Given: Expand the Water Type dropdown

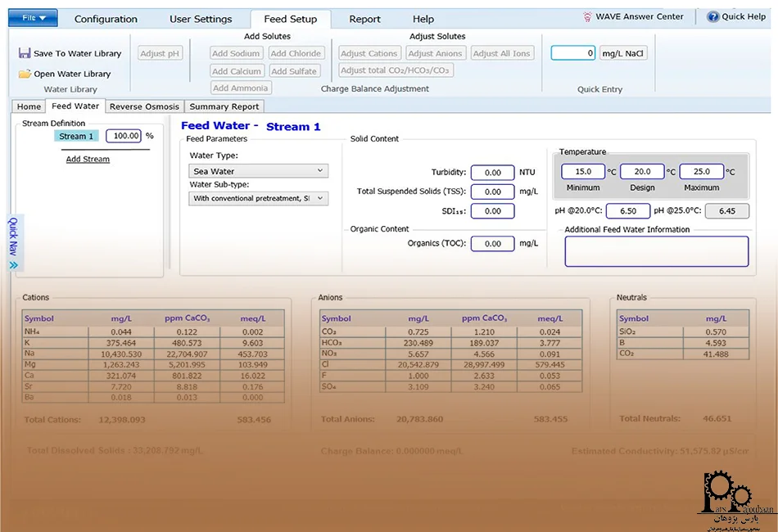Looking at the screenshot, I should tap(258, 171).
